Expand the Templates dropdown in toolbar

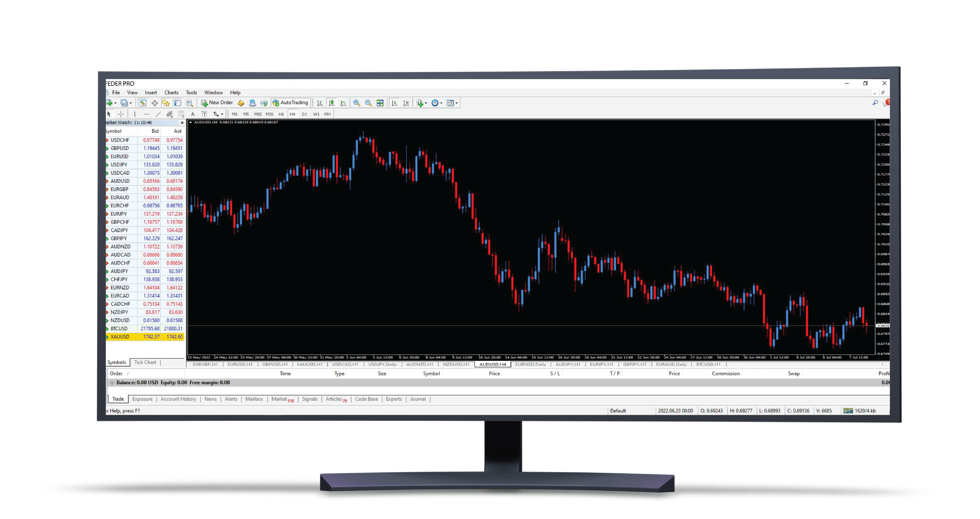point(456,103)
